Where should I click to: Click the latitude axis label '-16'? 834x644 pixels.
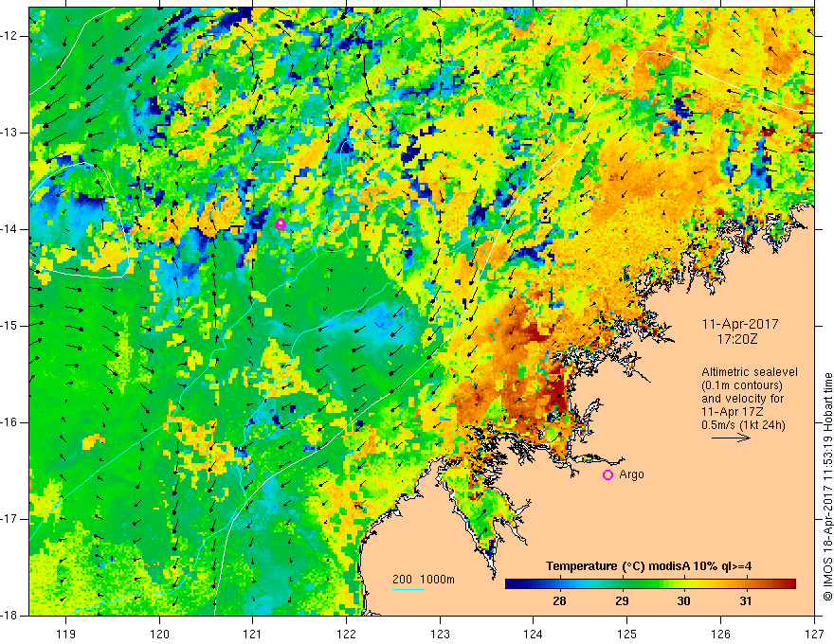point(9,422)
